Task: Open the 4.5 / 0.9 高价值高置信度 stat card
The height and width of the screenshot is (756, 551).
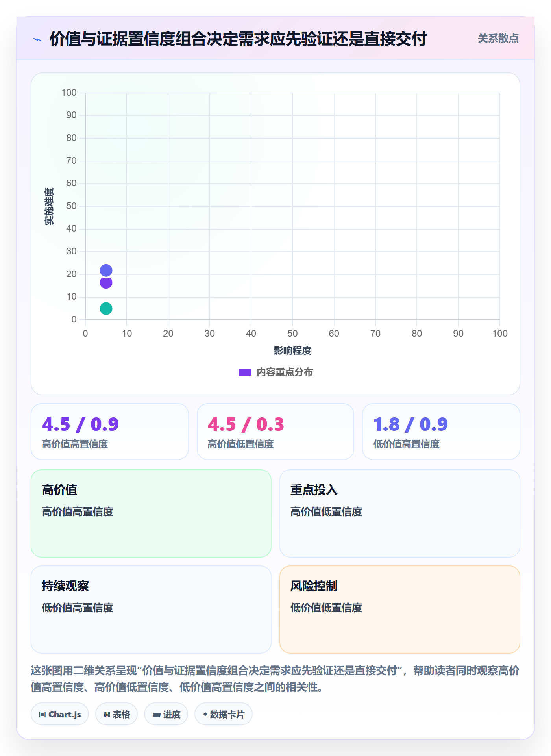Action: pyautogui.click(x=110, y=432)
